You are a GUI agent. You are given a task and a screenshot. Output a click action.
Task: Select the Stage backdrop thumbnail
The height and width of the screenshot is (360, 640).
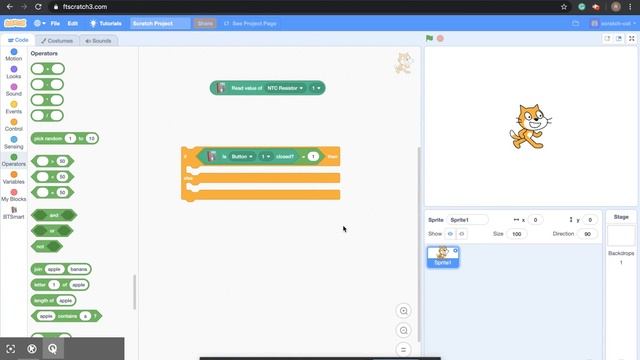point(621,236)
